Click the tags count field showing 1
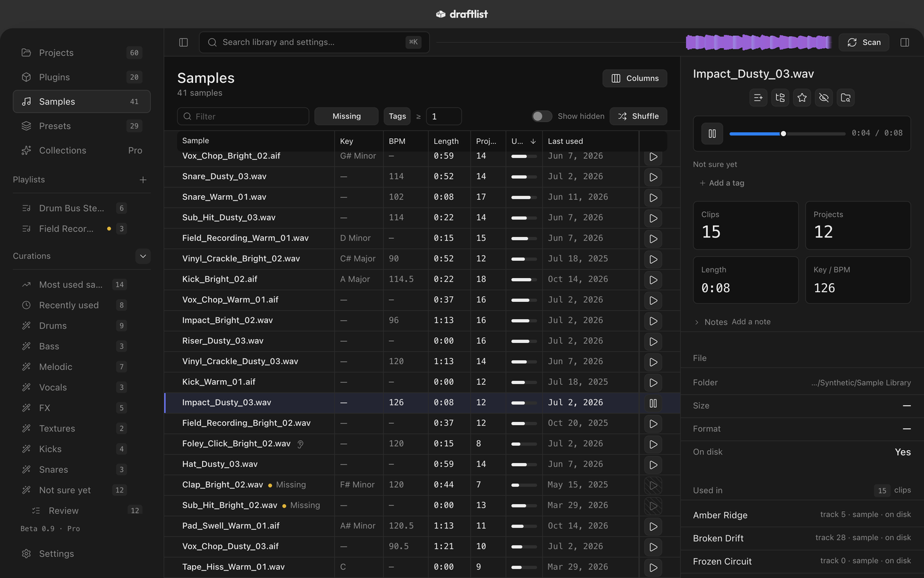Screen dimensions: 924x578 click(x=443, y=116)
